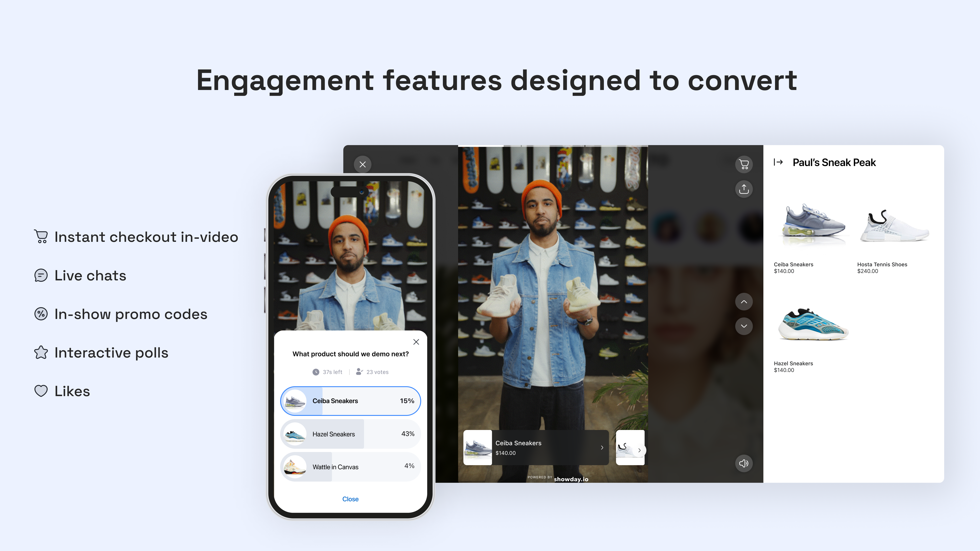
Task: Collapse the Paul's Sneak Peak panel arrow
Action: (778, 162)
